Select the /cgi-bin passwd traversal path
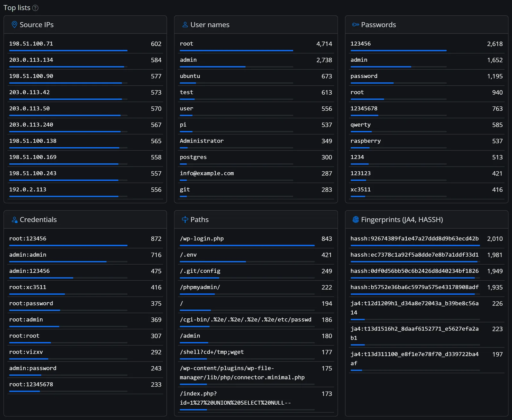The image size is (512, 420). 256,321
